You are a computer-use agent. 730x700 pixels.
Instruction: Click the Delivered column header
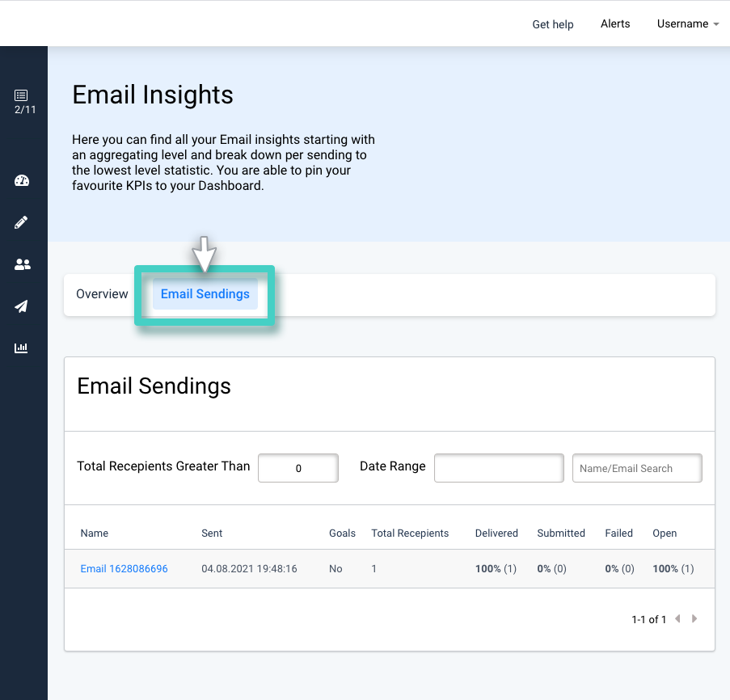point(496,533)
